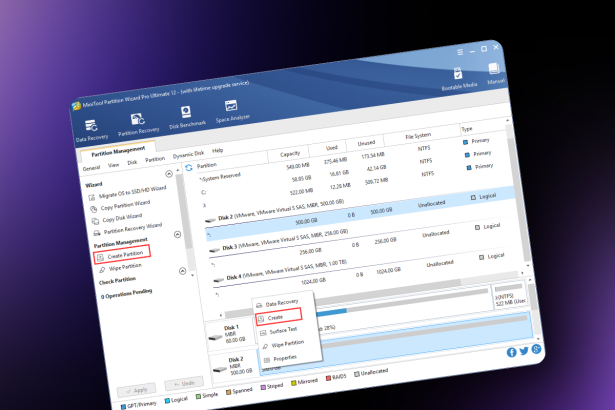Click Create Partition in the sidebar
The height and width of the screenshot is (410, 615).
tap(122, 255)
